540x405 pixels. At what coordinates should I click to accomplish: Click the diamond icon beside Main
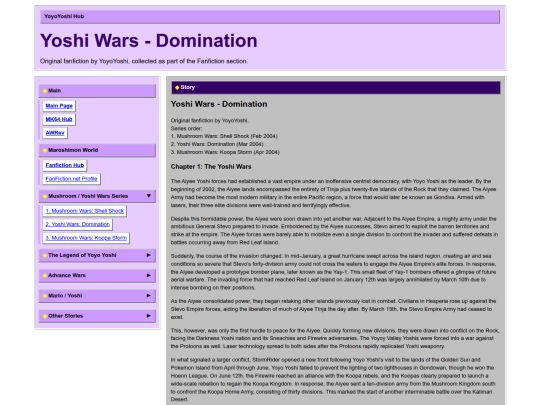pyautogui.click(x=44, y=91)
